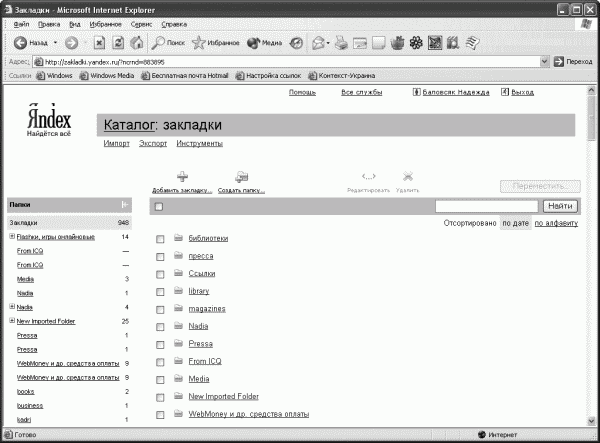Click the bookmark search input field
This screenshot has height=443, width=600.
(x=487, y=207)
